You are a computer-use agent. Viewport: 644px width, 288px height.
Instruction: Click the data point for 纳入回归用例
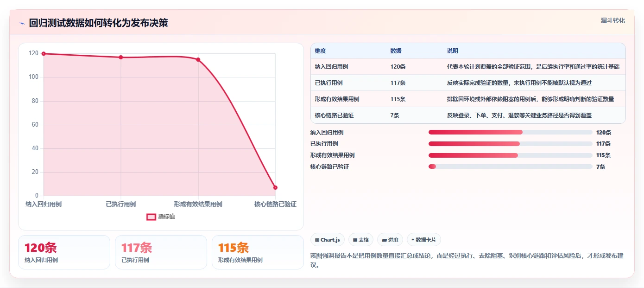44,54
